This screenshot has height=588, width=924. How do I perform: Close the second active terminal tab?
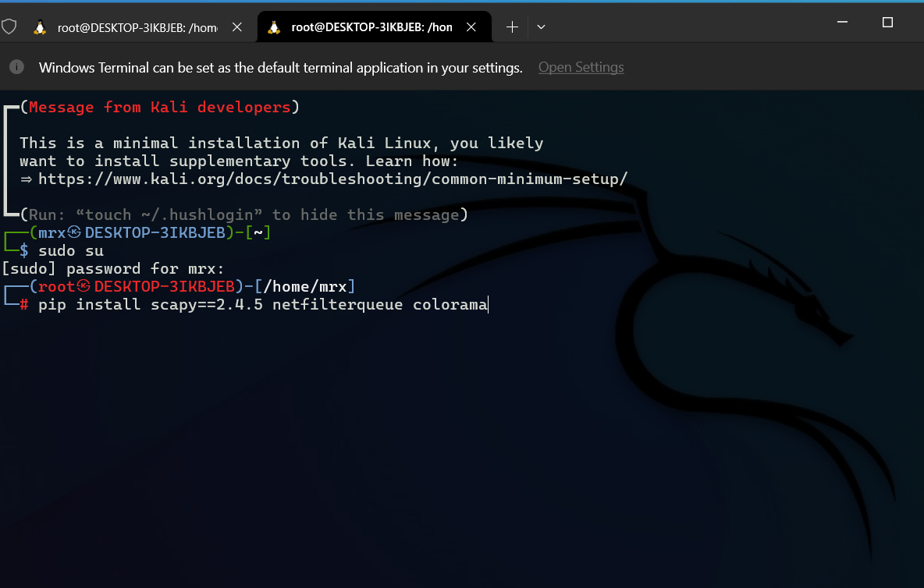[471, 27]
